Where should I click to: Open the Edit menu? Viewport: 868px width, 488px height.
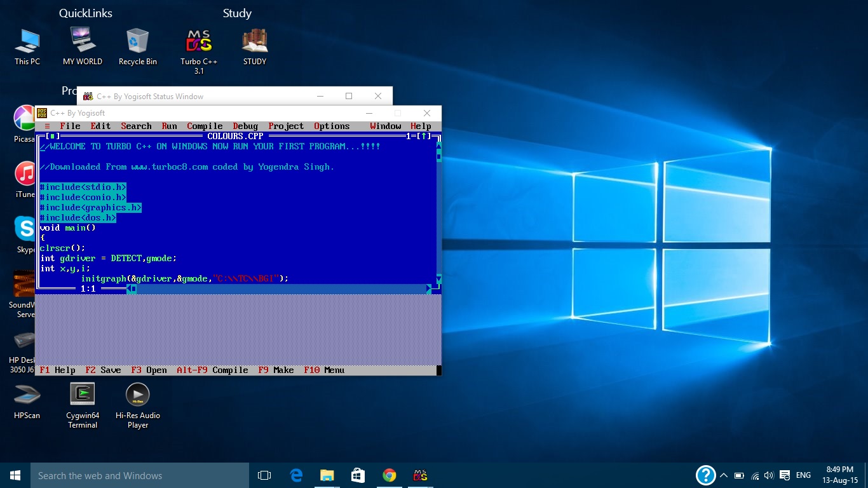(x=100, y=126)
